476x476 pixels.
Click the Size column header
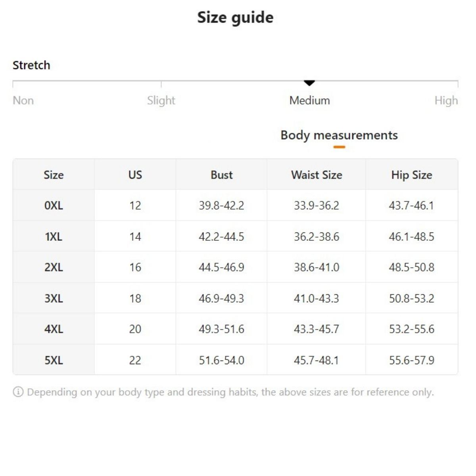54,175
